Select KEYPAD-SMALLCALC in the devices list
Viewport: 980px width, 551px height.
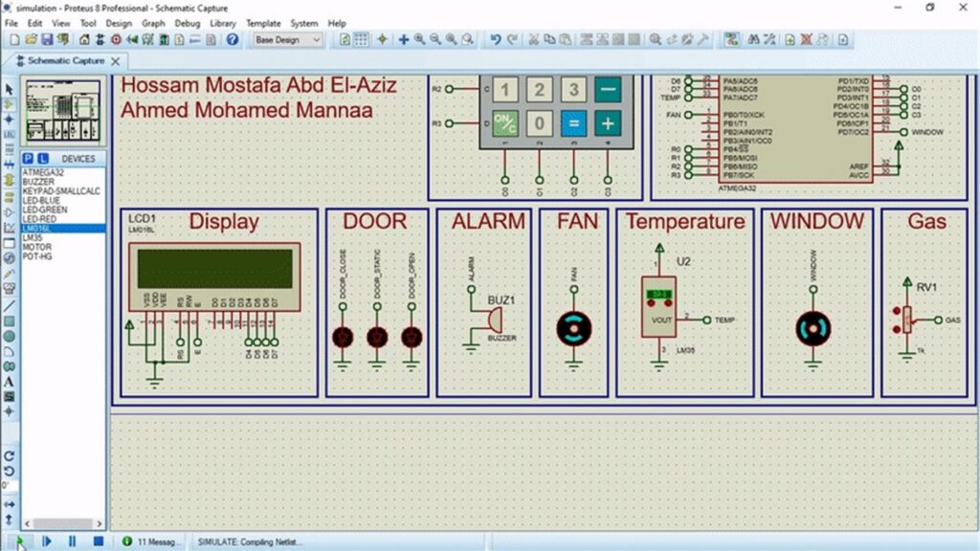61,191
